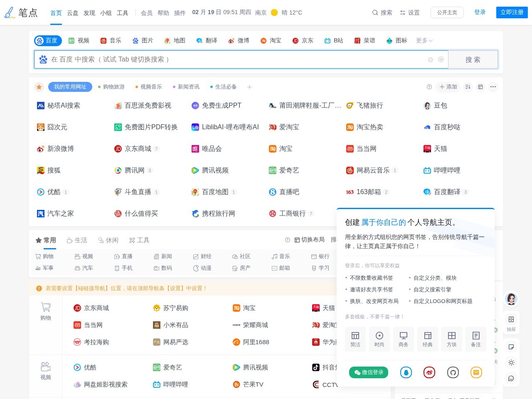Click the 立即注册 signup button
This screenshot has width=532, height=399.
coord(512,12)
